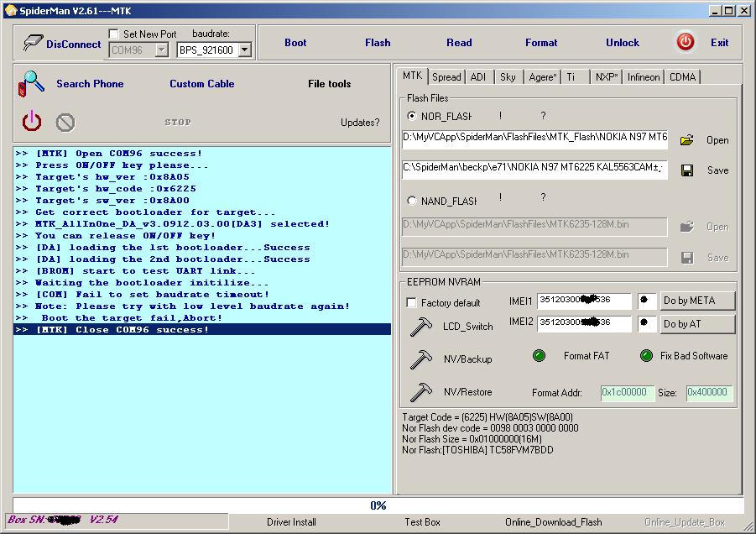Click the Format button
The image size is (756, 534).
click(x=541, y=43)
